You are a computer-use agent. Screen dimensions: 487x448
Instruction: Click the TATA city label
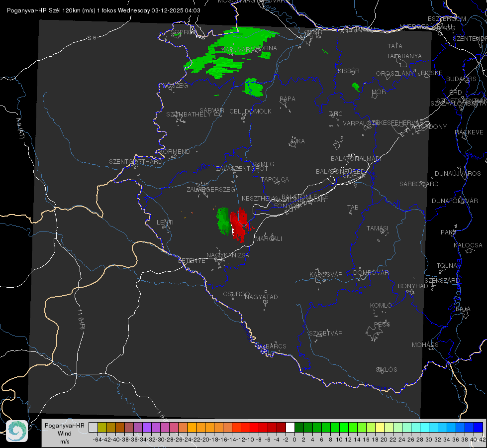(x=395, y=46)
